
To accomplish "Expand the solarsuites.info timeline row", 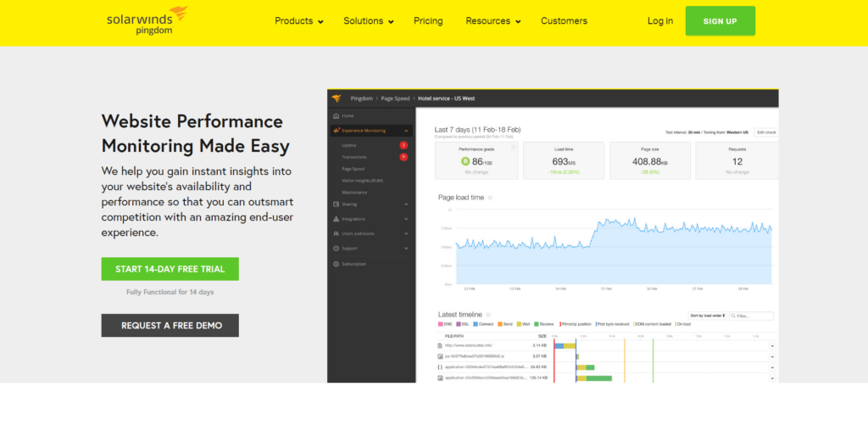I will 772,345.
